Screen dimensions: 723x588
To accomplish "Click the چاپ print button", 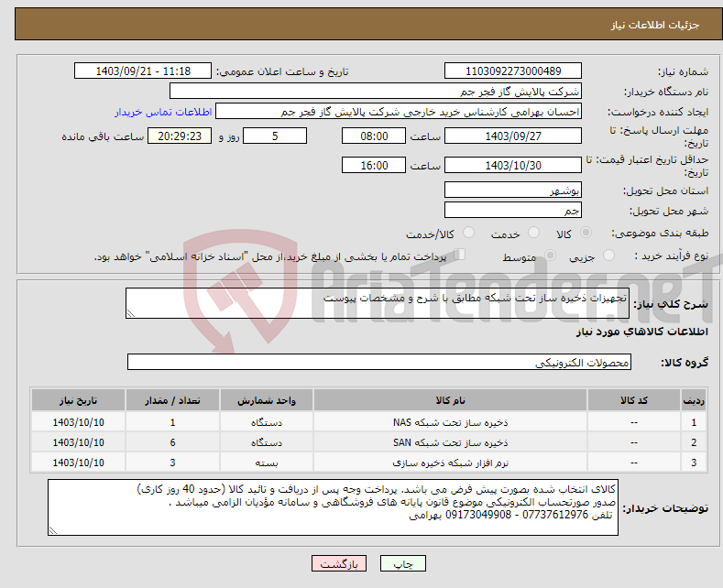I will tap(402, 563).
